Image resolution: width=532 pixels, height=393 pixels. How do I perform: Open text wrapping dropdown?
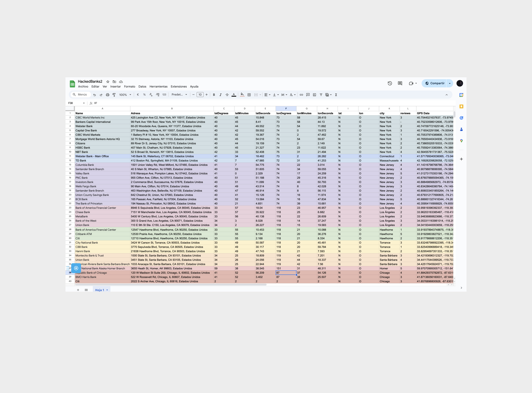pyautogui.click(x=284, y=95)
